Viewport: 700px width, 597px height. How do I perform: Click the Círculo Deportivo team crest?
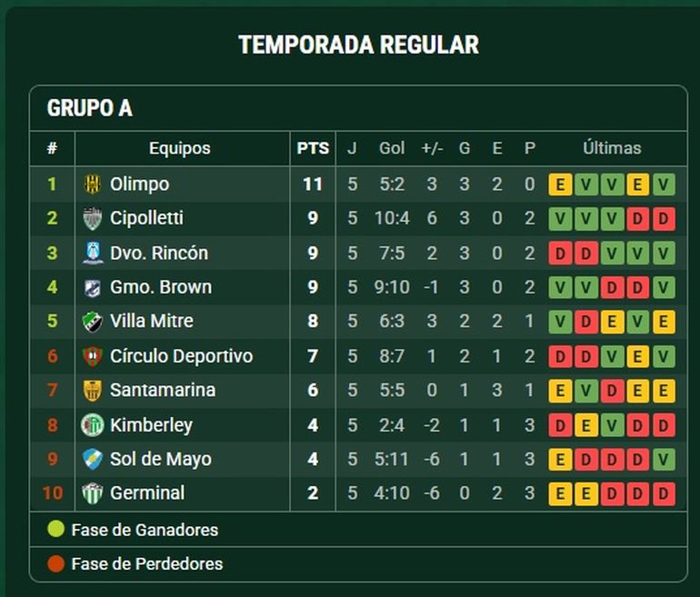93,356
